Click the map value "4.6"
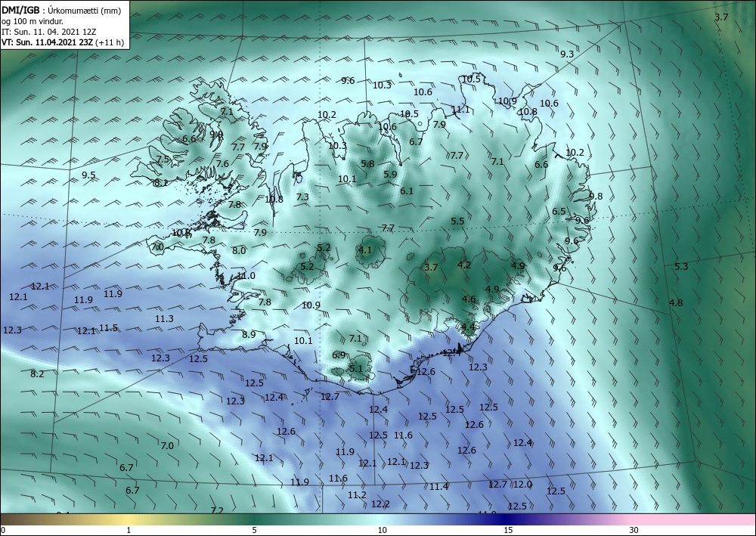This screenshot has width=756, height=536. point(469,299)
